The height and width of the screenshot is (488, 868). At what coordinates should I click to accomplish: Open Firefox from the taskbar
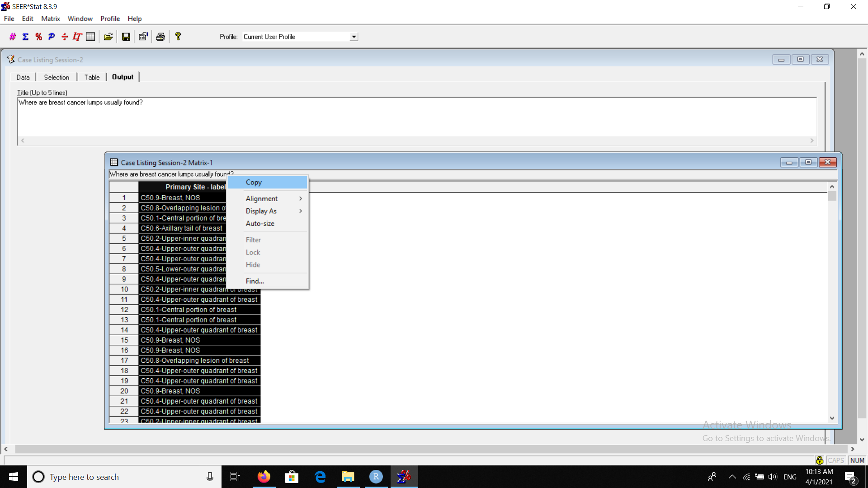point(264,477)
